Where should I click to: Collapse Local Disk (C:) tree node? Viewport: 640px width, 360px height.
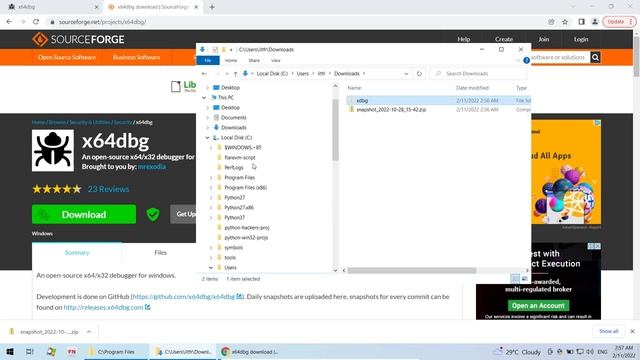point(207,138)
